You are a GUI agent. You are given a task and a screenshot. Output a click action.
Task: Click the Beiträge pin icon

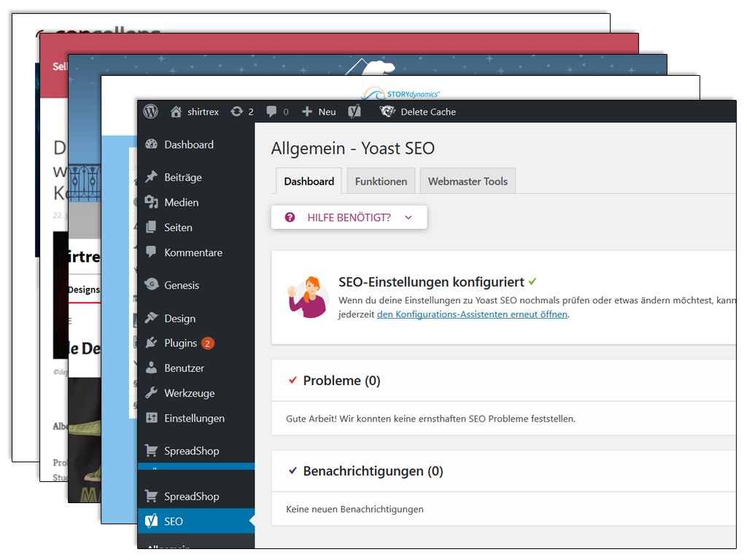(x=152, y=176)
